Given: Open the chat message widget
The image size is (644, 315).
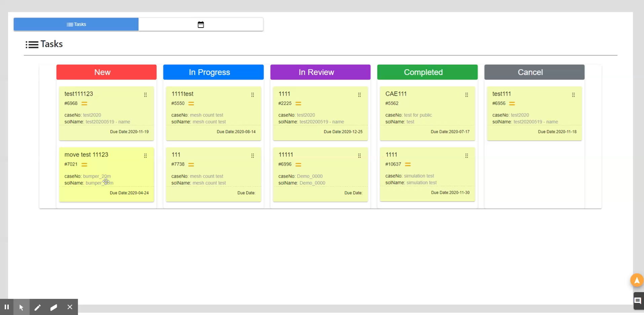Looking at the screenshot, I should click(638, 301).
